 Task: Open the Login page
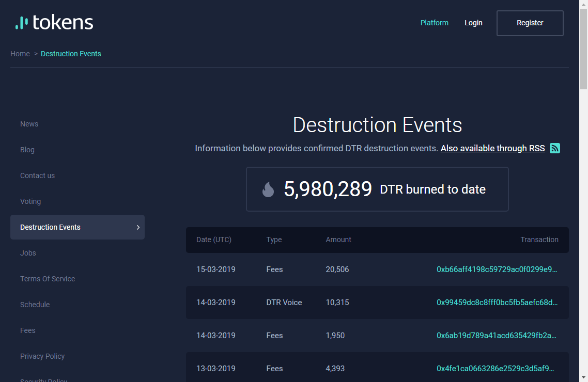pyautogui.click(x=473, y=23)
